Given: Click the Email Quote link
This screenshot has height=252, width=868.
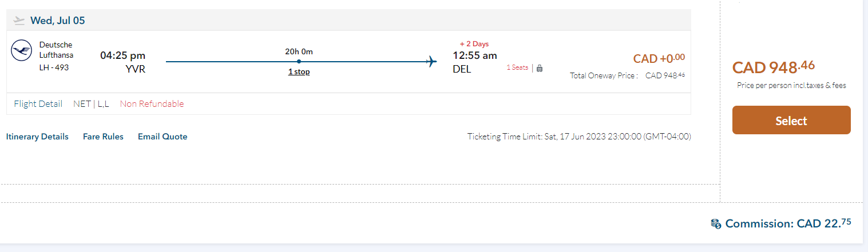Looking at the screenshot, I should tap(162, 137).
